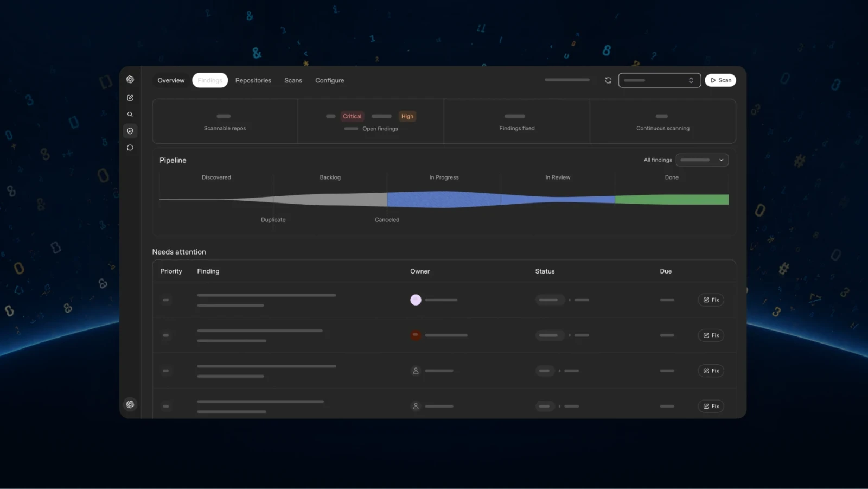The width and height of the screenshot is (868, 489).
Task: Click Fix on the second finding row
Action: coord(711,335)
